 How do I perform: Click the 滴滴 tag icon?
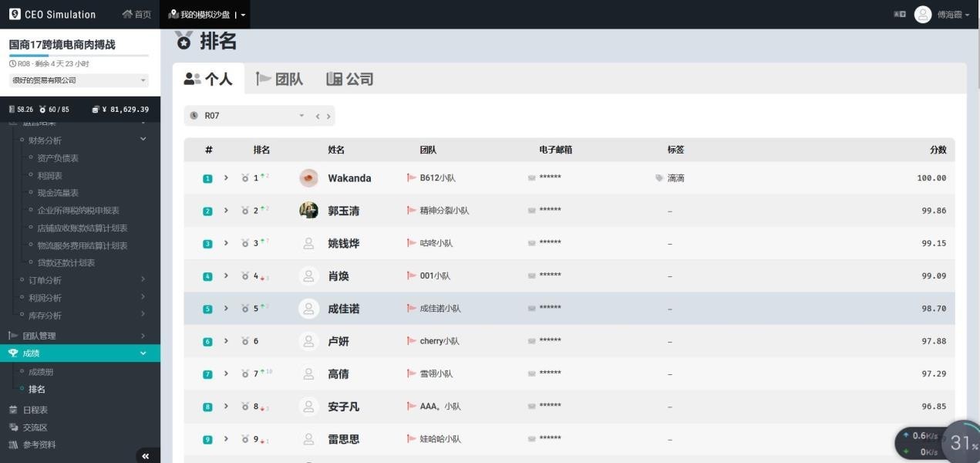coord(659,178)
